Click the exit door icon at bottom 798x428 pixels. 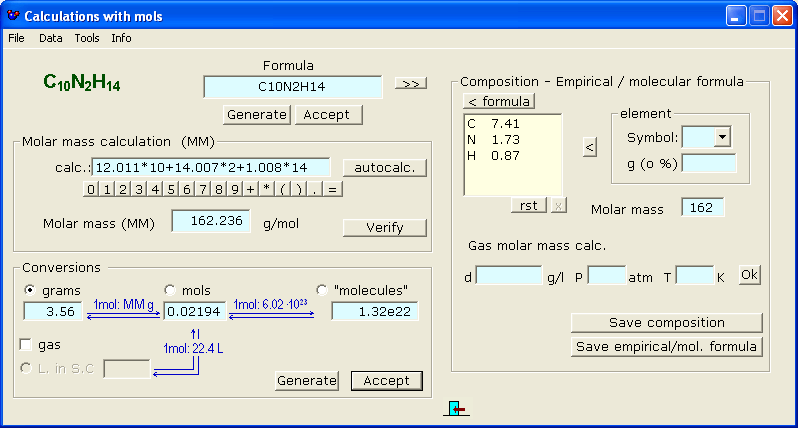pyautogui.click(x=456, y=408)
